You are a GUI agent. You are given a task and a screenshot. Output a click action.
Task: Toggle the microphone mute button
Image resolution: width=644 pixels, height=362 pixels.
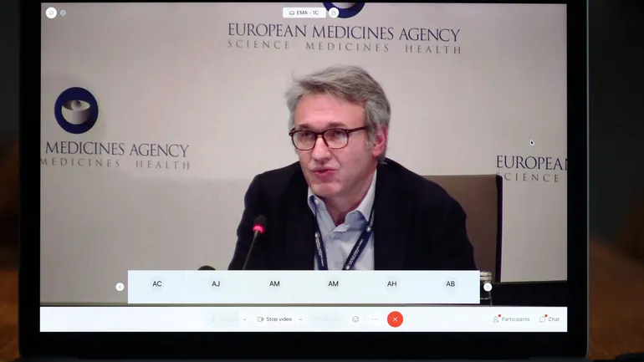click(224, 319)
